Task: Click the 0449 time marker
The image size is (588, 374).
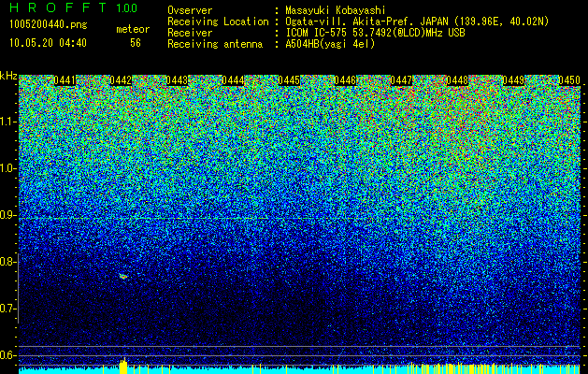Action: pos(513,80)
